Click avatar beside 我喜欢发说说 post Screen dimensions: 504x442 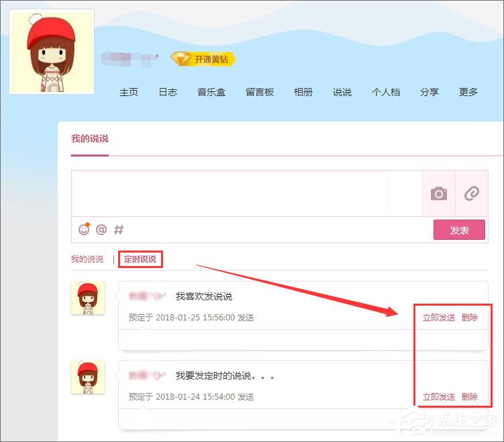tap(88, 298)
